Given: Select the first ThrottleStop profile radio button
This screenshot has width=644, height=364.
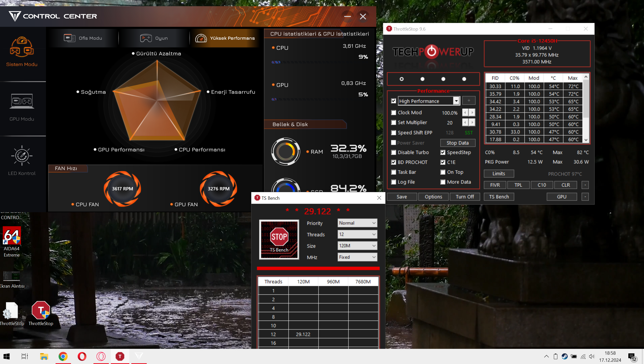Looking at the screenshot, I should (x=402, y=79).
